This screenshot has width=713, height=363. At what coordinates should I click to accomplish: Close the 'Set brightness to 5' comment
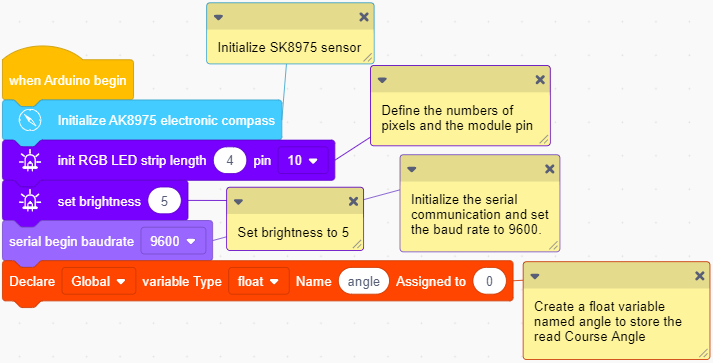[x=353, y=202]
